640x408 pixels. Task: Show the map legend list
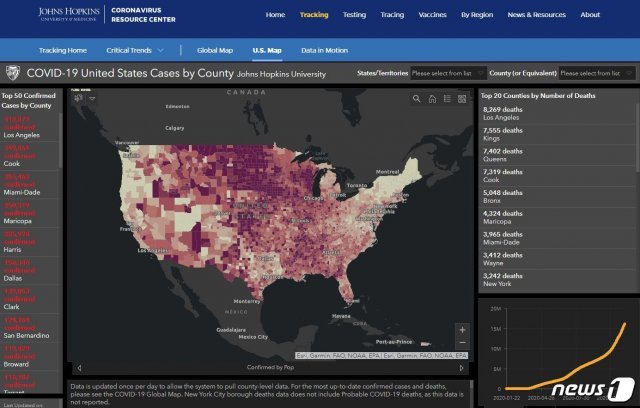pyautogui.click(x=447, y=99)
